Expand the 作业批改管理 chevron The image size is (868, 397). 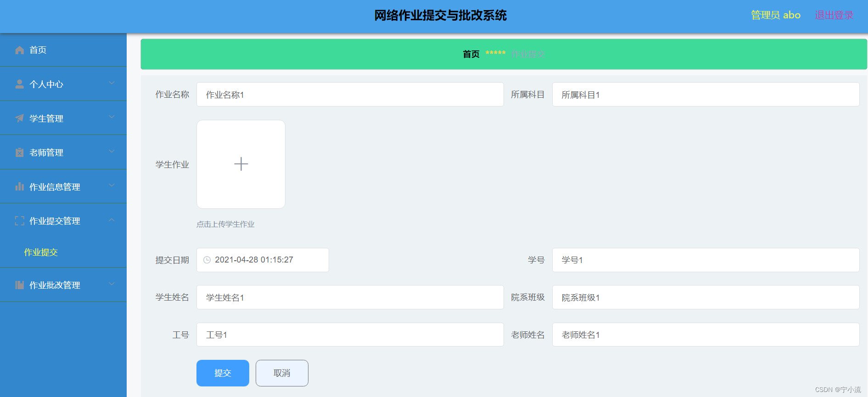[x=112, y=284]
